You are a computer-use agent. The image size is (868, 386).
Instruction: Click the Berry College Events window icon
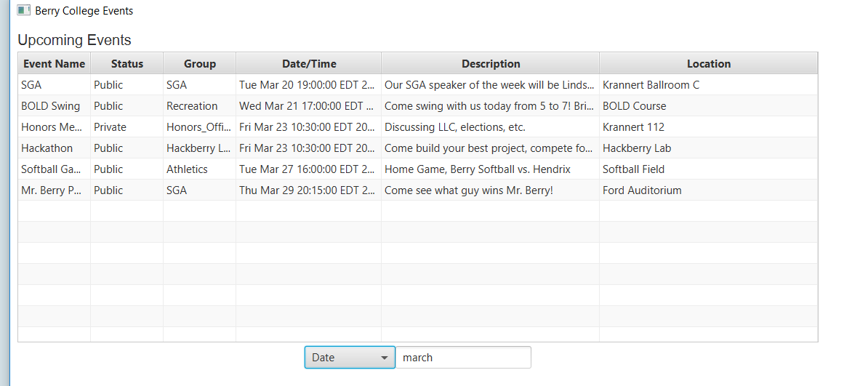click(24, 11)
